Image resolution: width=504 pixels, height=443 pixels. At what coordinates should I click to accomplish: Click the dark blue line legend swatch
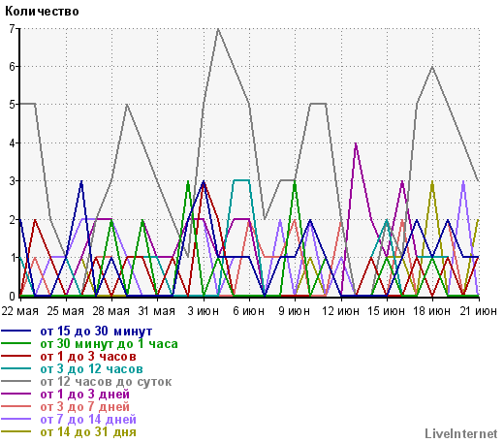pos(16,332)
